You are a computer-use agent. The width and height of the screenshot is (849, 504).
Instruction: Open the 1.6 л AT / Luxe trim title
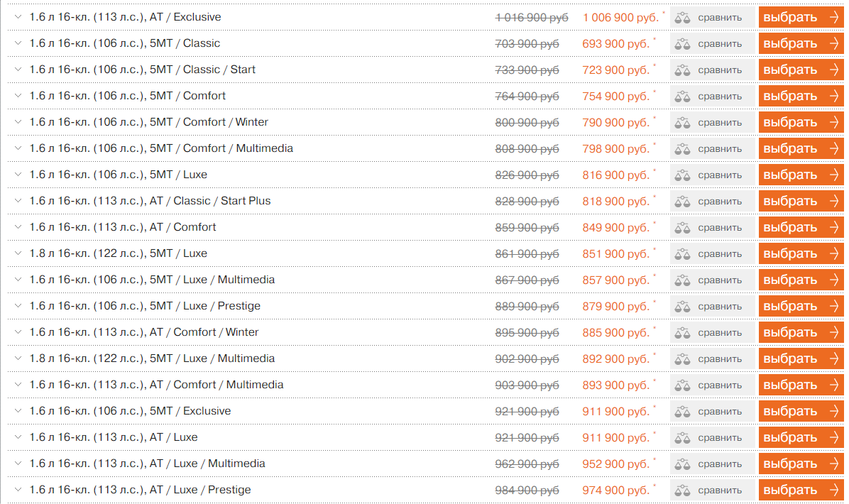113,437
